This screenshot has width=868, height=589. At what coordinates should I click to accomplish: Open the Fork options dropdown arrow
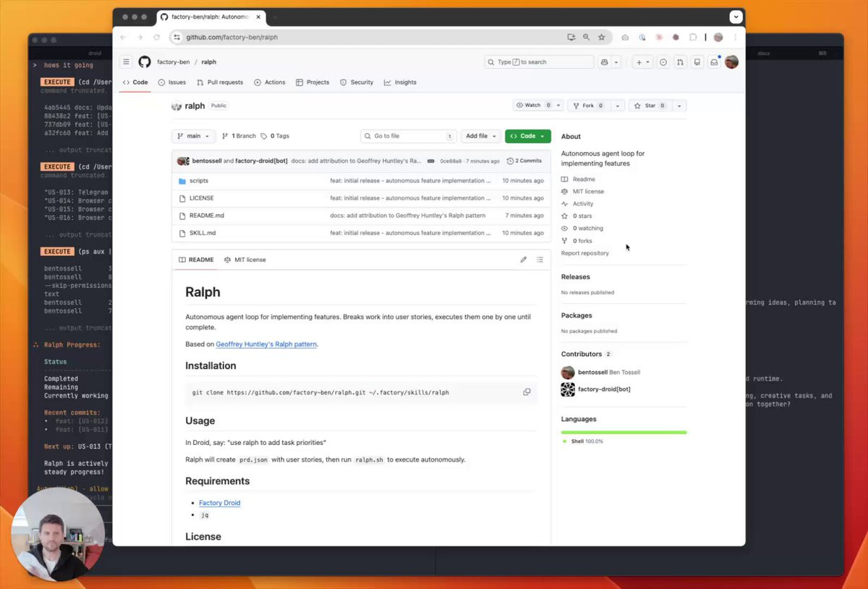[618, 106]
